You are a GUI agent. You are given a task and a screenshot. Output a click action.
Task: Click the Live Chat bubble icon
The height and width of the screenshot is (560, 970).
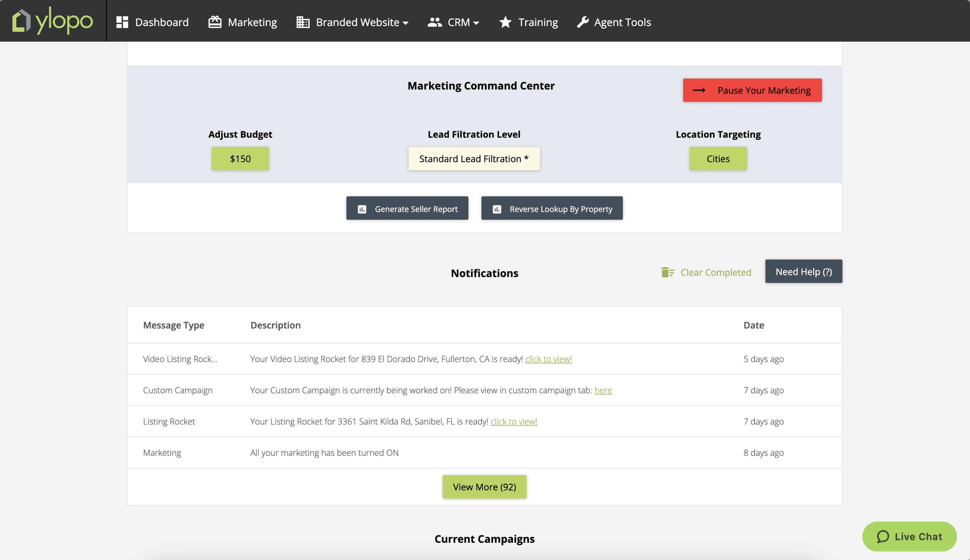883,536
